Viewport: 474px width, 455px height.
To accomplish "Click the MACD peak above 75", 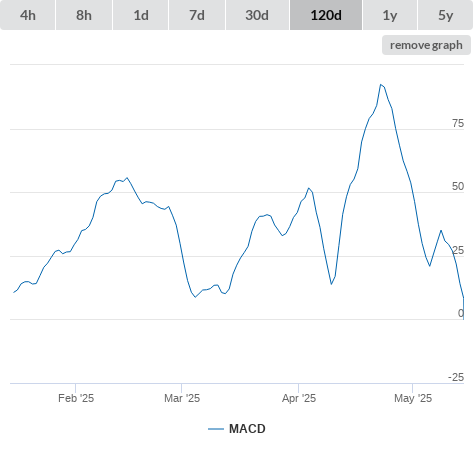I will pos(381,85).
